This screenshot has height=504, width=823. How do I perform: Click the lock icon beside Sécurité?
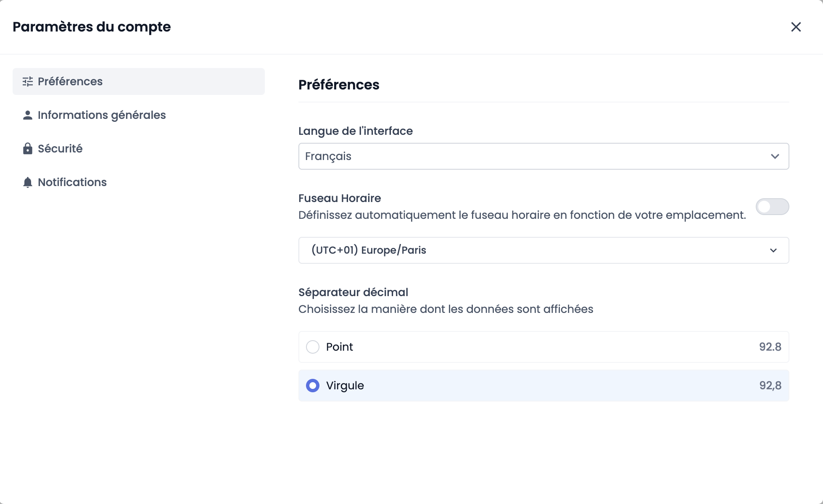[28, 149]
